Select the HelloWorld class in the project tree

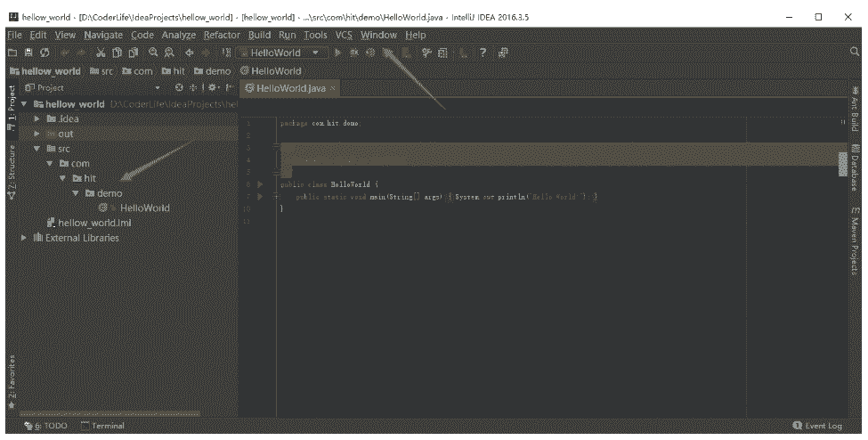[x=143, y=208]
